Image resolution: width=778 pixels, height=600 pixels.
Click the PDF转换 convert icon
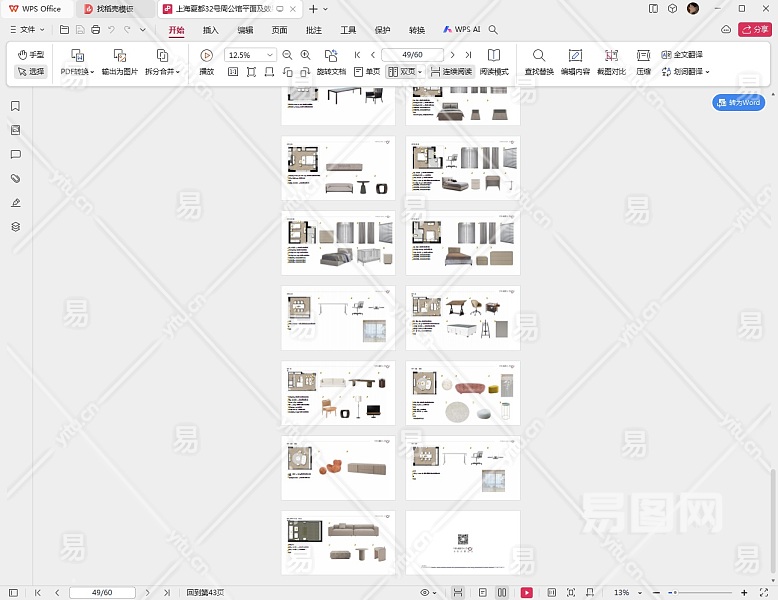click(77, 56)
